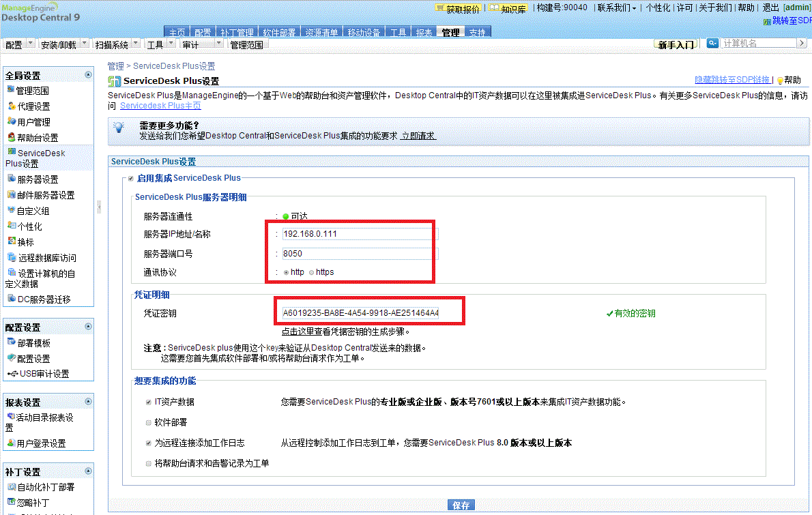Click the 用户登录设置 icon
This screenshot has width=812, height=515.
pyautogui.click(x=11, y=443)
